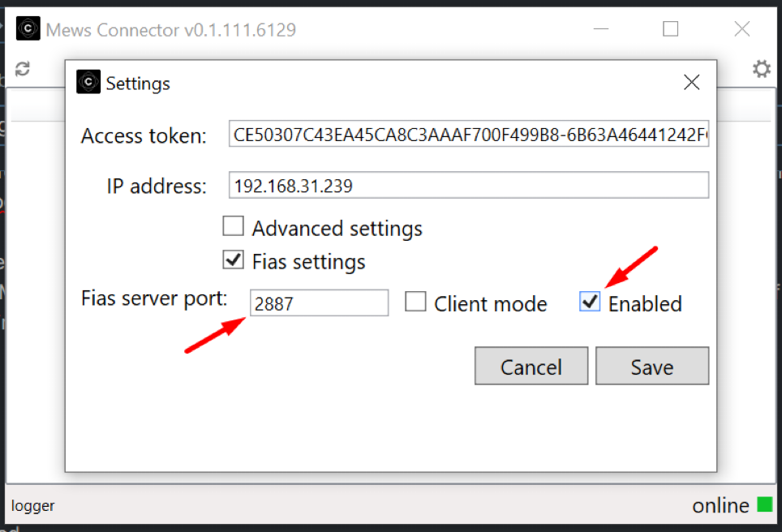
Task: Click into the IP address field
Action: (x=469, y=186)
